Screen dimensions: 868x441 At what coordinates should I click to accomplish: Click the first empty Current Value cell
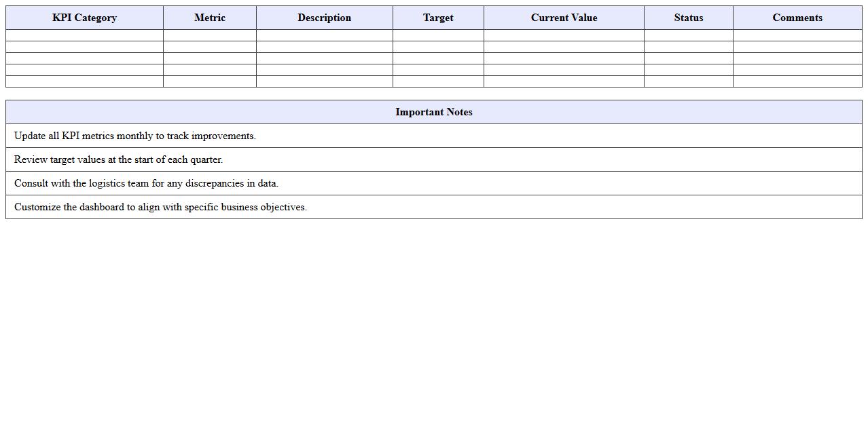(564, 34)
